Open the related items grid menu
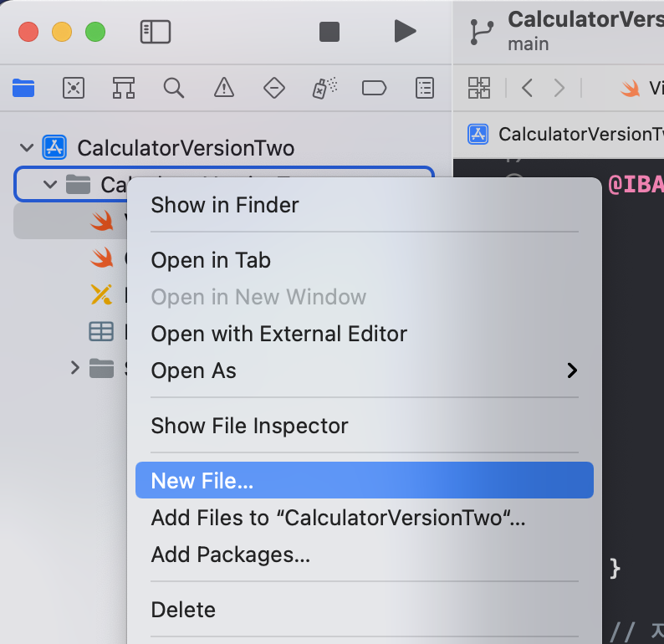The height and width of the screenshot is (644, 664). pyautogui.click(x=479, y=88)
